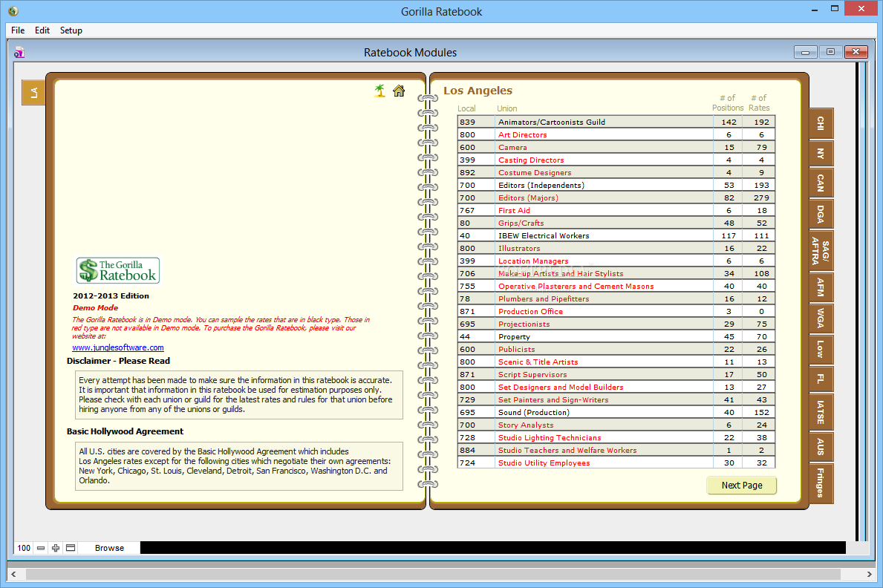The image size is (883, 588).
Task: Click the zoom level 100 field
Action: pos(24,547)
